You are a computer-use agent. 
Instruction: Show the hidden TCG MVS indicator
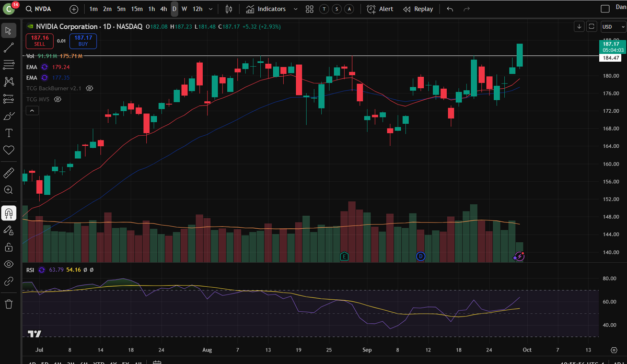58,99
